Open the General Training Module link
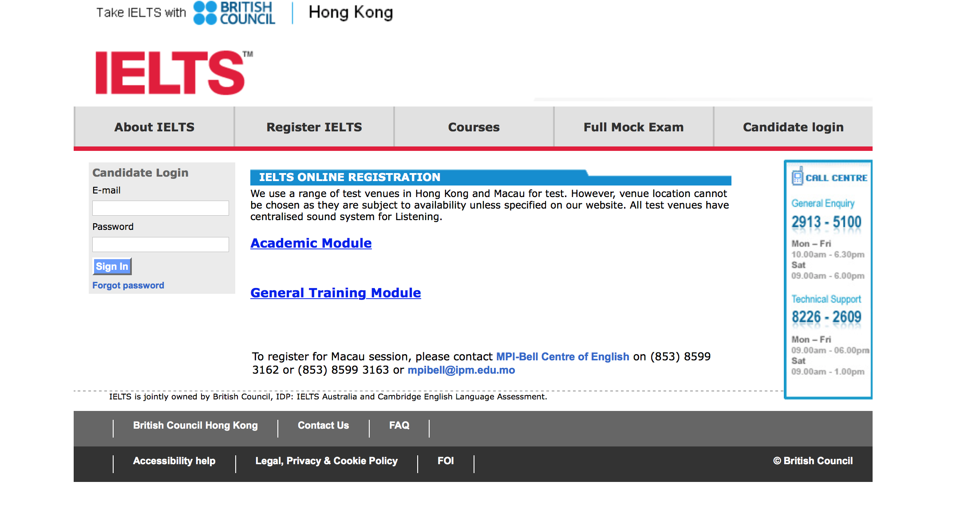Image resolution: width=980 pixels, height=521 pixels. pos(336,293)
